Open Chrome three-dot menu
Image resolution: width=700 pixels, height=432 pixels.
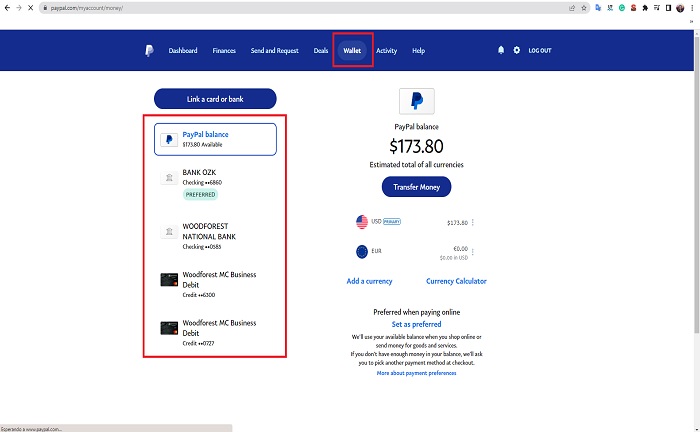coord(692,8)
